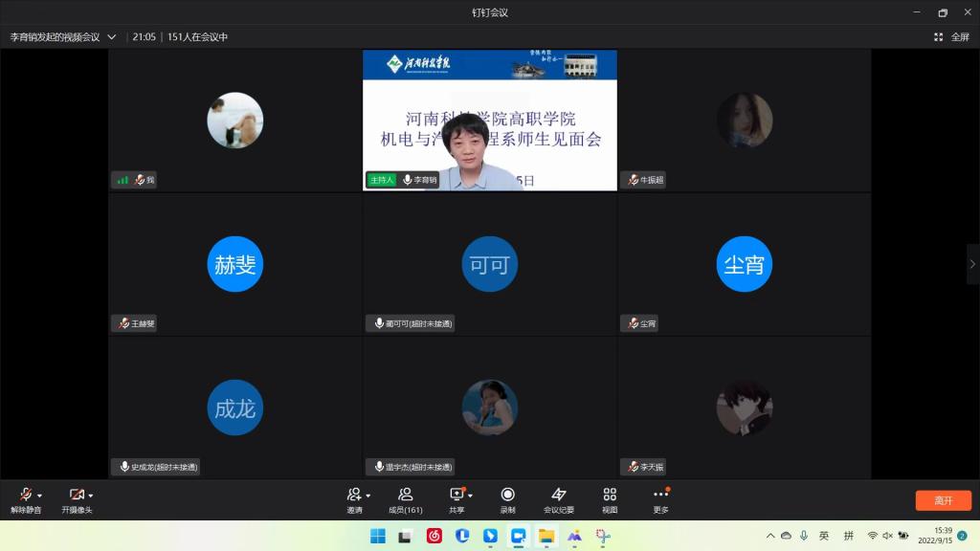Open the Windows Start menu
The width and height of the screenshot is (980, 551).
[x=377, y=536]
